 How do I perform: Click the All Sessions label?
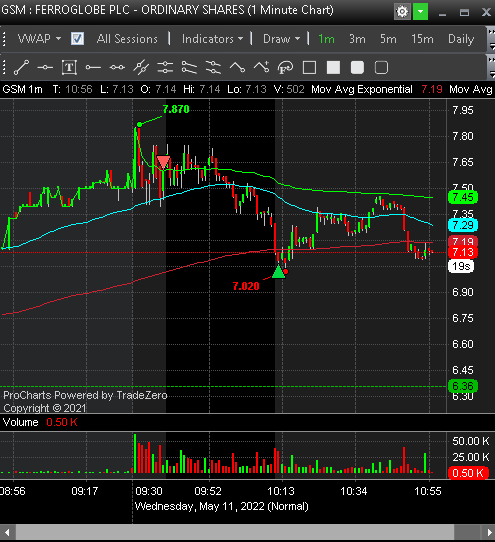coord(127,39)
